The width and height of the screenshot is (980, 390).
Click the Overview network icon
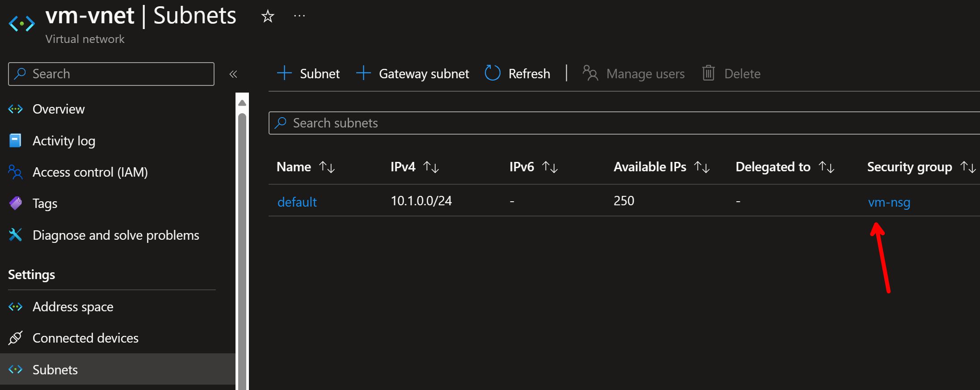point(16,109)
